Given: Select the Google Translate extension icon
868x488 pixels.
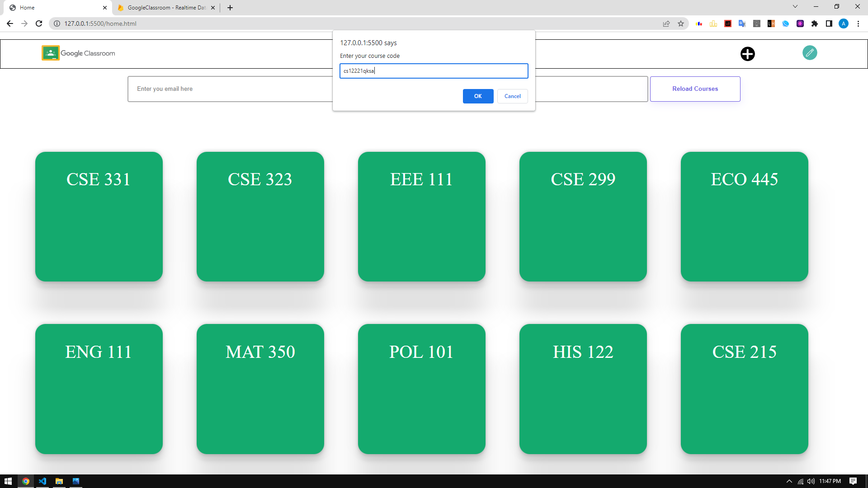Looking at the screenshot, I should point(742,23).
